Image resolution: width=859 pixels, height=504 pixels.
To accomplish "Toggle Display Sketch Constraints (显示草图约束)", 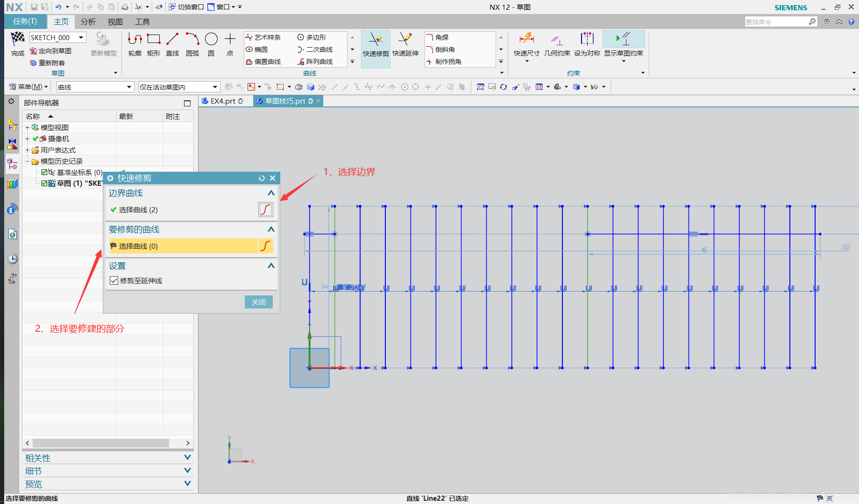I will click(x=624, y=45).
